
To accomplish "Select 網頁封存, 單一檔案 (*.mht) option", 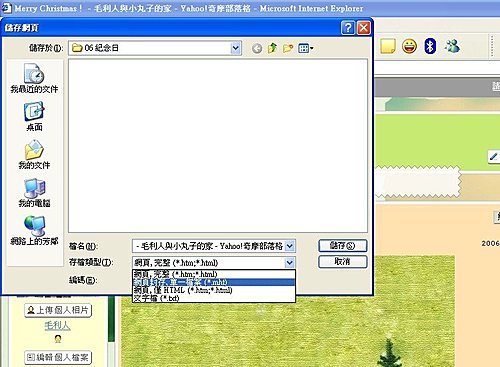I will (214, 282).
